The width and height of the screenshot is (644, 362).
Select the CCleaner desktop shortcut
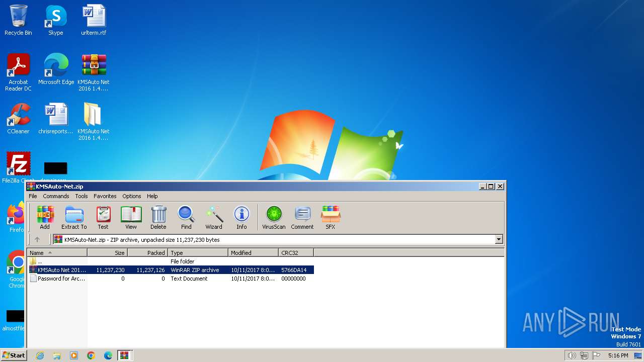pos(18,119)
